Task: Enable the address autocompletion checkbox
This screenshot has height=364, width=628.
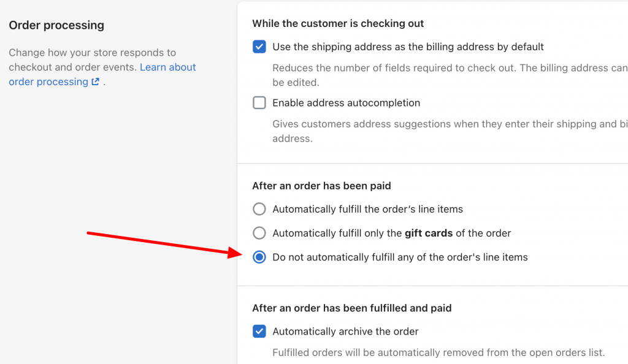Action: tap(259, 103)
